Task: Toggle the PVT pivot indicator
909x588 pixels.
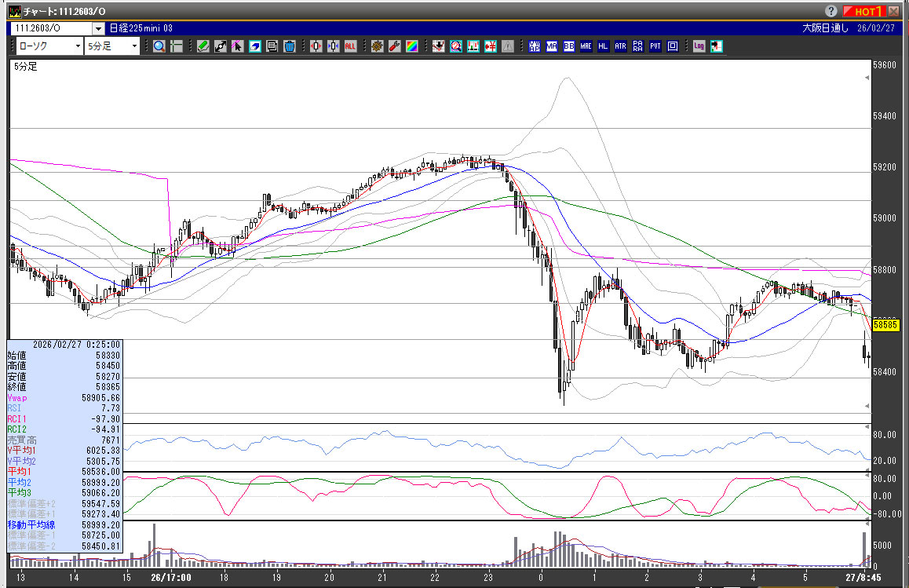Action: click(x=655, y=46)
